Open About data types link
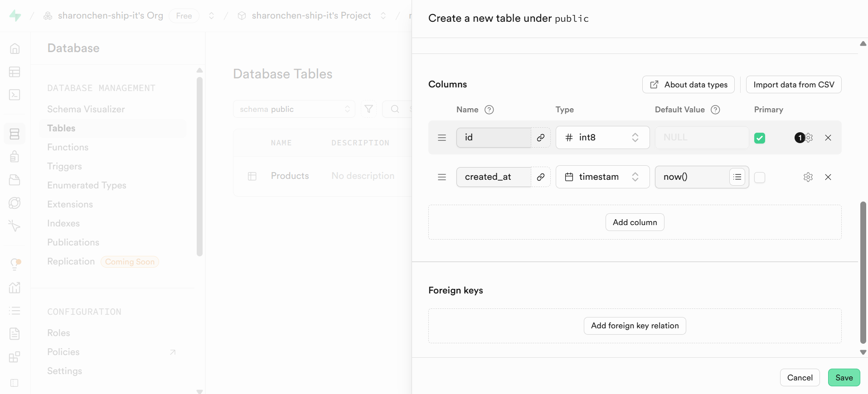 688,85
